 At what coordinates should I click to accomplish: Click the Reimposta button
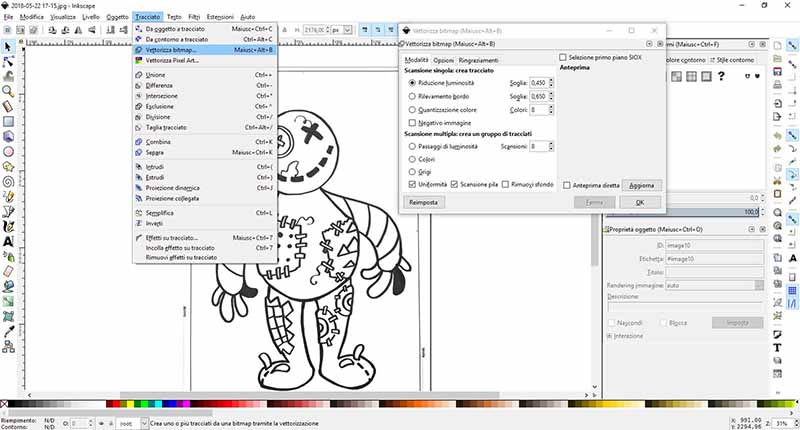click(x=423, y=203)
